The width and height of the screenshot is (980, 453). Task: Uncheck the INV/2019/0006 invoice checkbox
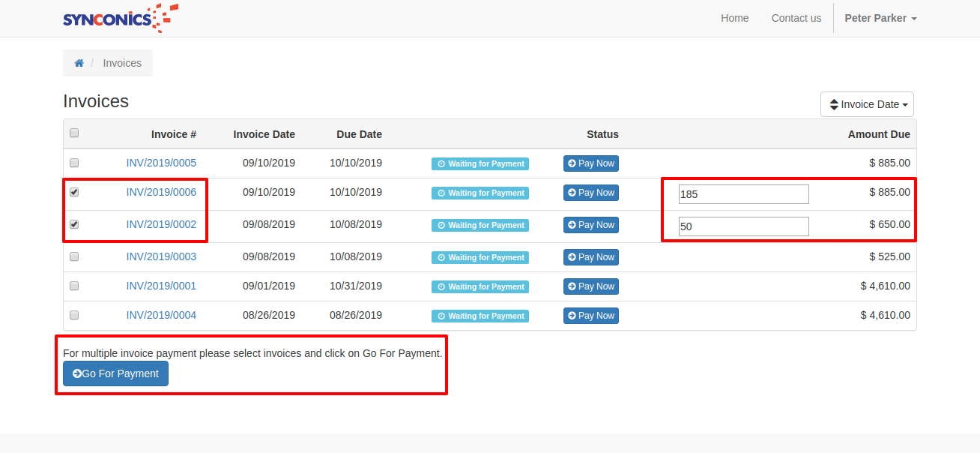click(x=74, y=193)
